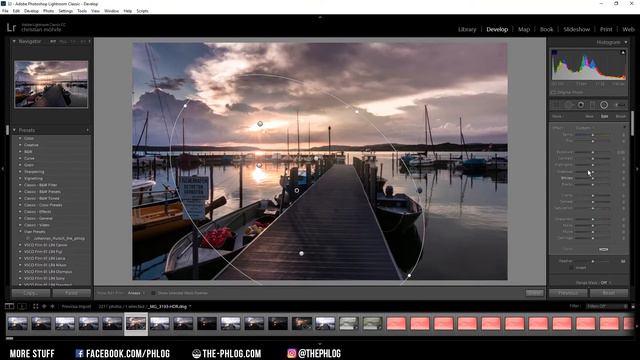The height and width of the screenshot is (360, 640).
Task: Set navigator zoom to FIT
Action: click(x=53, y=42)
